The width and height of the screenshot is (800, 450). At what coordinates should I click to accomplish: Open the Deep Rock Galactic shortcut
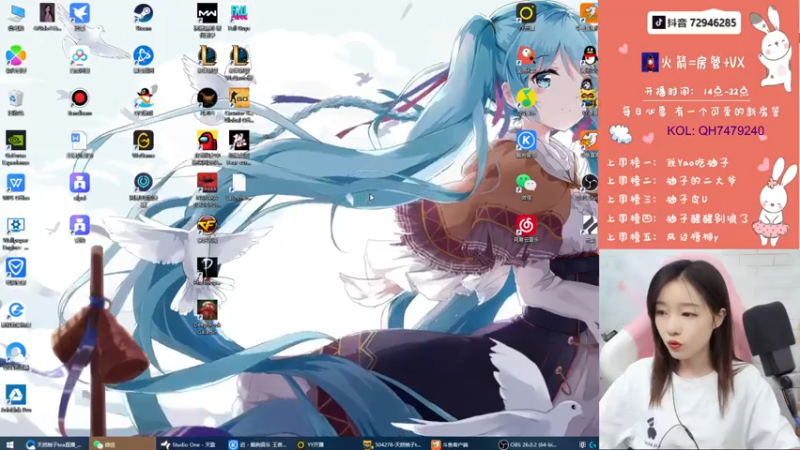207,310
